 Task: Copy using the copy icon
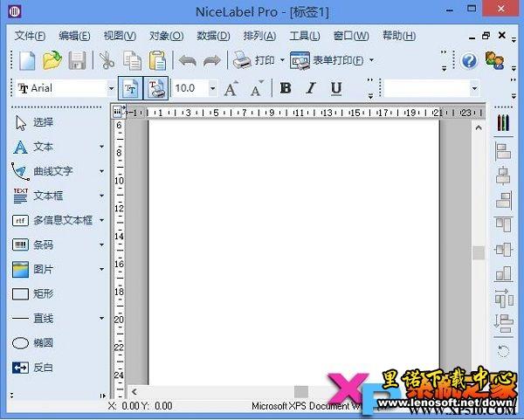[132, 61]
